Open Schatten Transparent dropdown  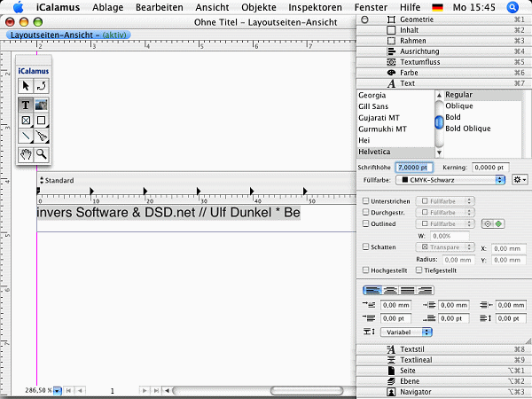coord(445,247)
